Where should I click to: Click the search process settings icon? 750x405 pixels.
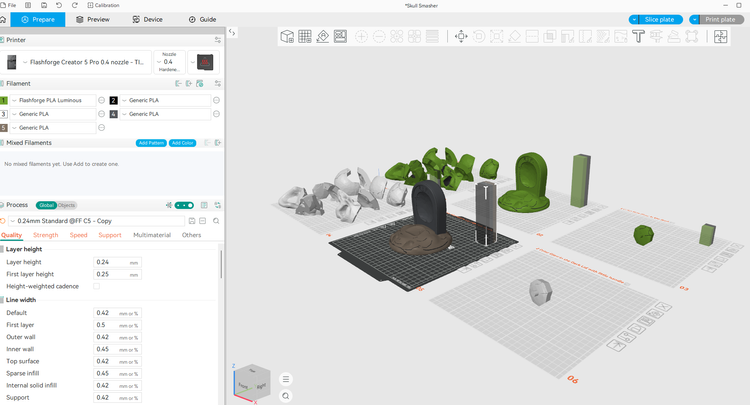click(x=216, y=221)
